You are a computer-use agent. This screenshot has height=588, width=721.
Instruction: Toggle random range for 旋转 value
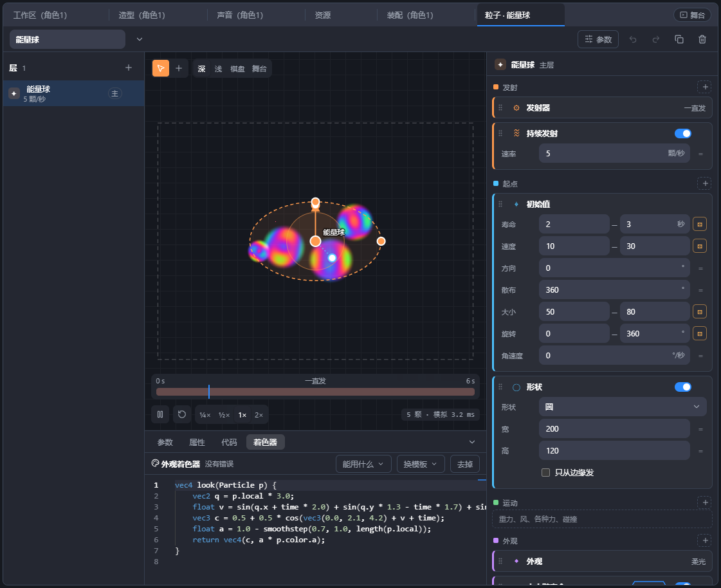(x=700, y=334)
